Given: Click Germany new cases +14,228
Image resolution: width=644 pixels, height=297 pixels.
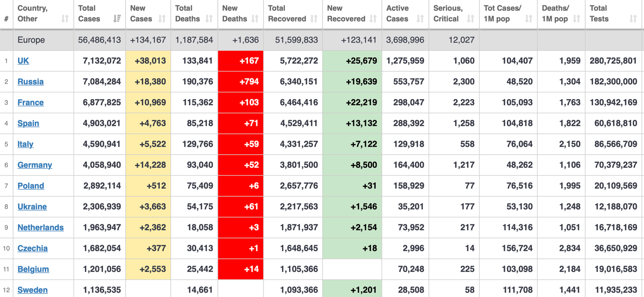Looking at the screenshot, I should tap(148, 165).
